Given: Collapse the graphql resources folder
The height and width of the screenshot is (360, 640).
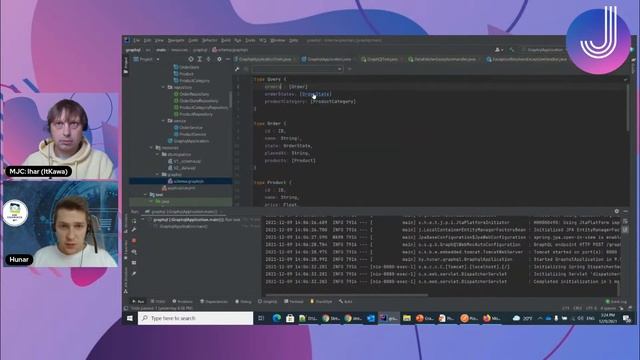Looking at the screenshot, I should [158, 175].
